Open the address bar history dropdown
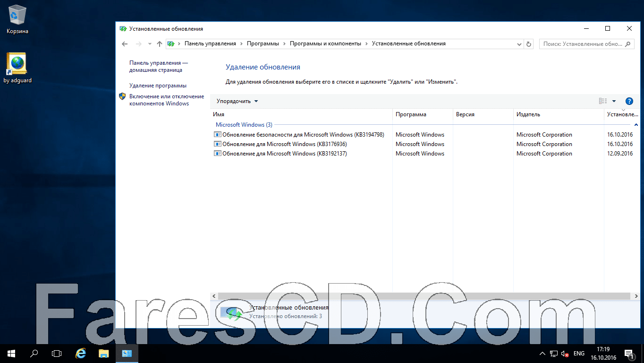 [x=519, y=44]
